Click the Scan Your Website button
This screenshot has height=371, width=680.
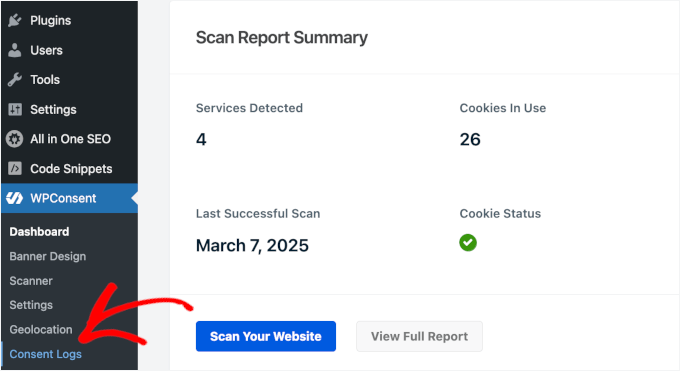266,336
